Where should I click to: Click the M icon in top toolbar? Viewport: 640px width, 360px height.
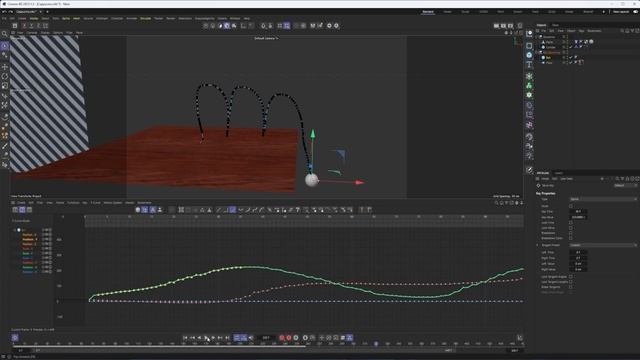coord(313,26)
